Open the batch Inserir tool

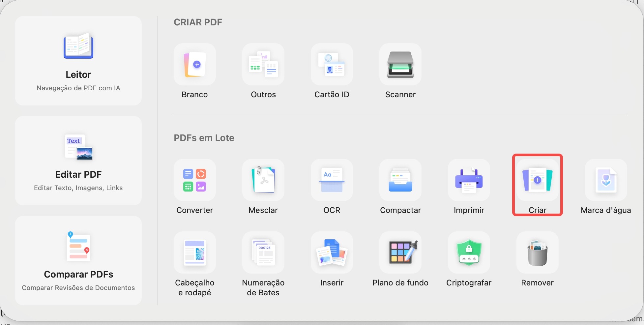click(332, 252)
